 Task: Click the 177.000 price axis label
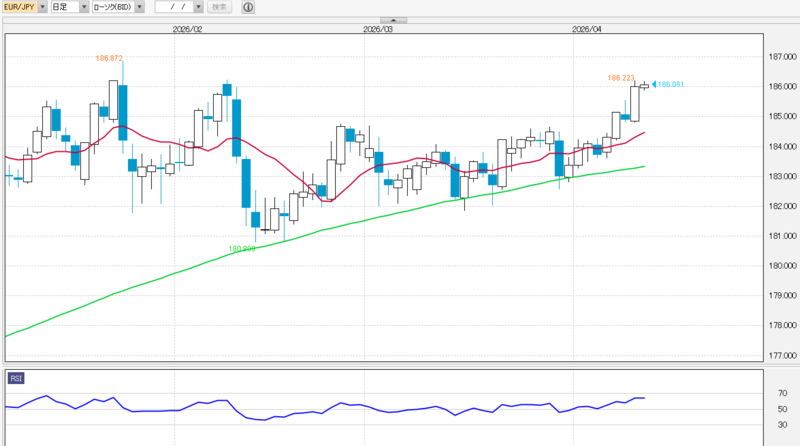(783, 355)
